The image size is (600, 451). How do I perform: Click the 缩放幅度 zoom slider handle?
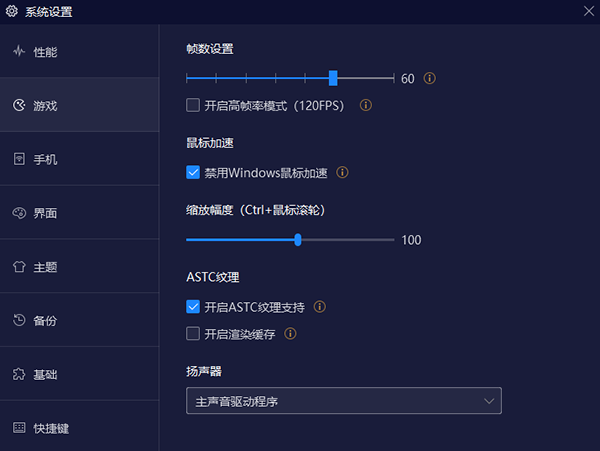[x=298, y=240]
